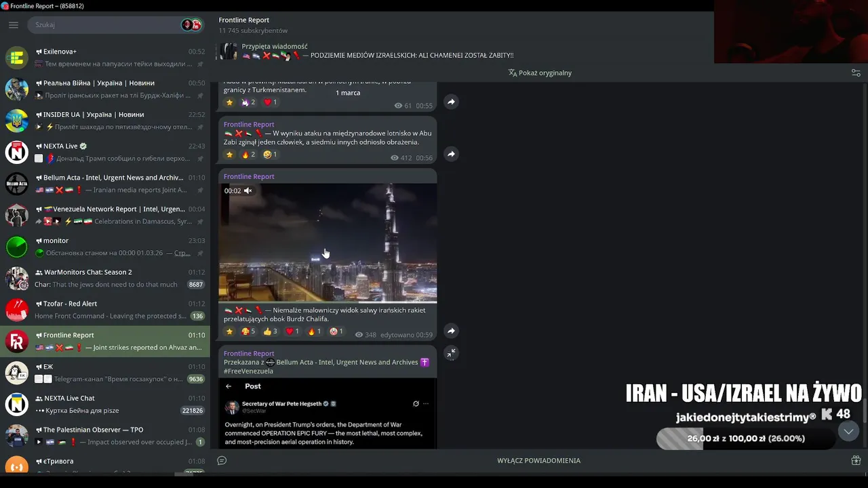Forward the Mazandaran Turkmenistan message
The height and width of the screenshot is (488, 868).
click(451, 102)
